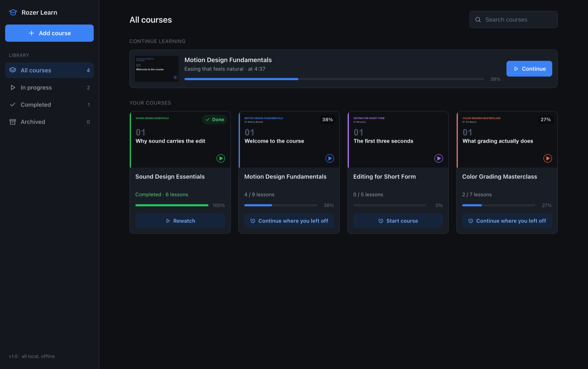Image resolution: width=588 pixels, height=369 pixels.
Task: Click the Done badge on Sound Design Essentials
Action: coord(215,119)
